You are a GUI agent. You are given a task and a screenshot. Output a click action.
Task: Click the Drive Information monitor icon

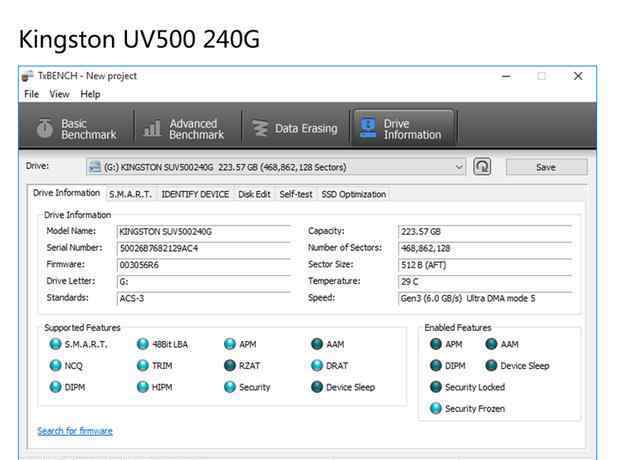click(x=368, y=128)
